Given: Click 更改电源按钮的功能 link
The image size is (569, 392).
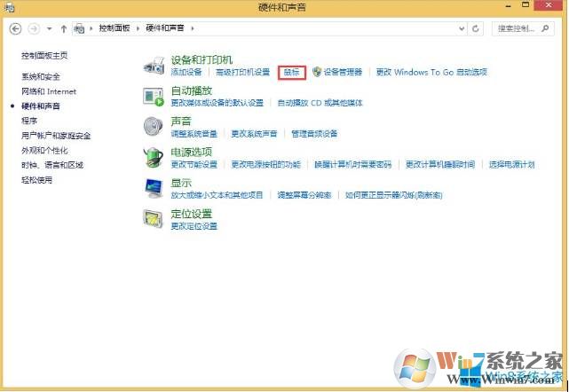Looking at the screenshot, I should click(266, 164).
